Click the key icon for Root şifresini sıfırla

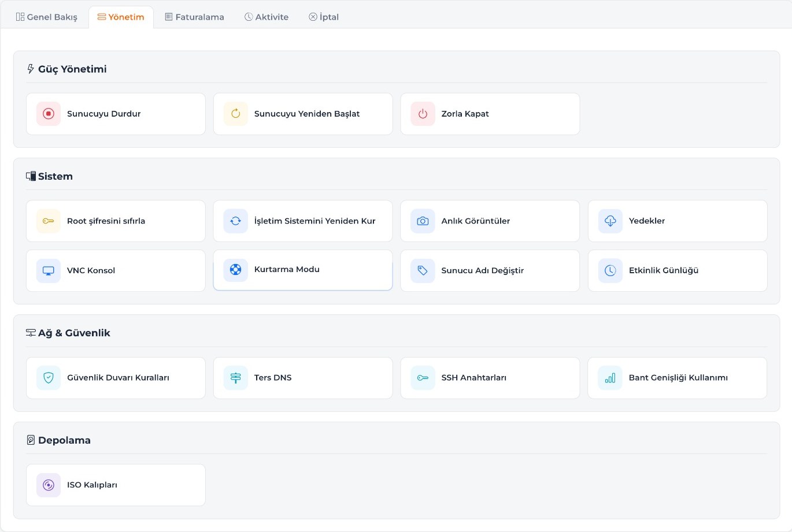click(x=49, y=221)
